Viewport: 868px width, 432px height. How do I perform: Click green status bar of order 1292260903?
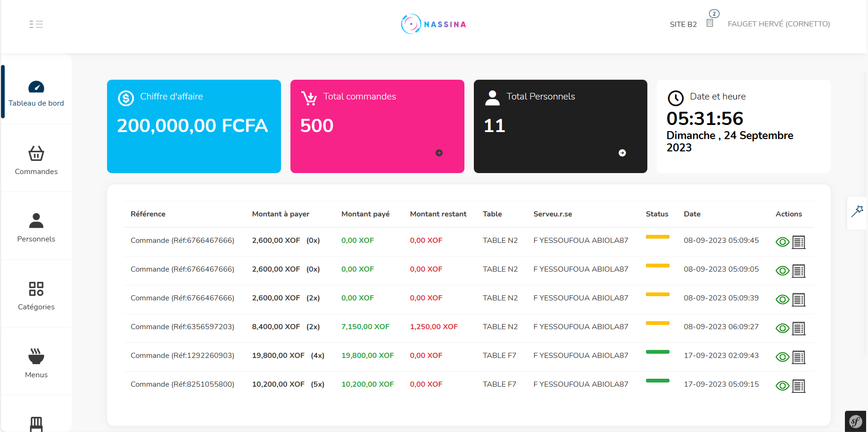657,352
